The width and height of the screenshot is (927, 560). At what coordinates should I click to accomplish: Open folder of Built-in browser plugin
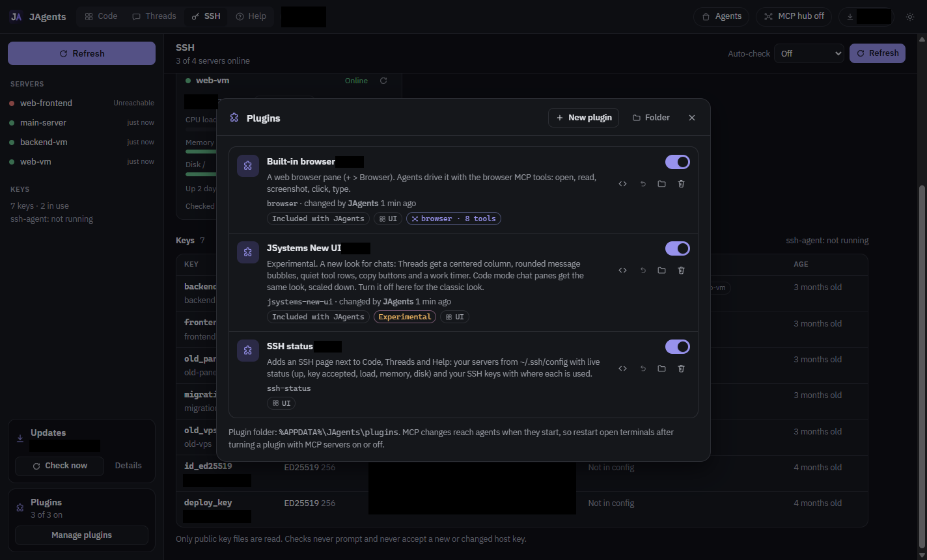pos(661,184)
